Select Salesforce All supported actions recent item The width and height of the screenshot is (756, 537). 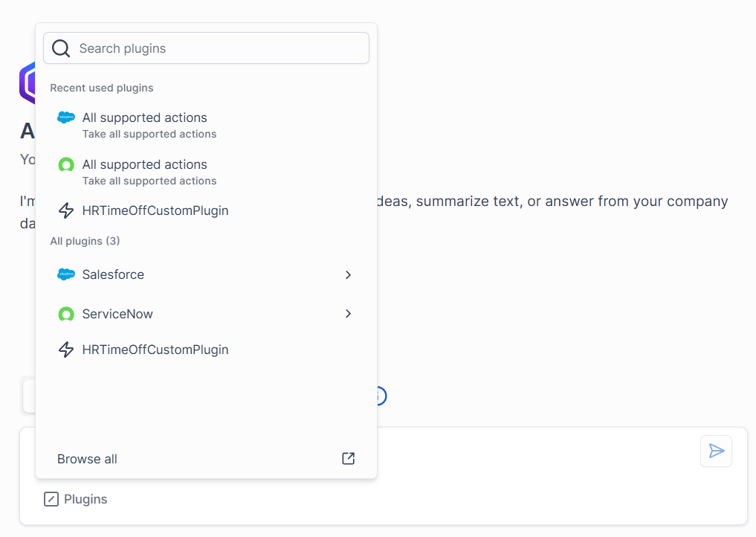point(207,125)
